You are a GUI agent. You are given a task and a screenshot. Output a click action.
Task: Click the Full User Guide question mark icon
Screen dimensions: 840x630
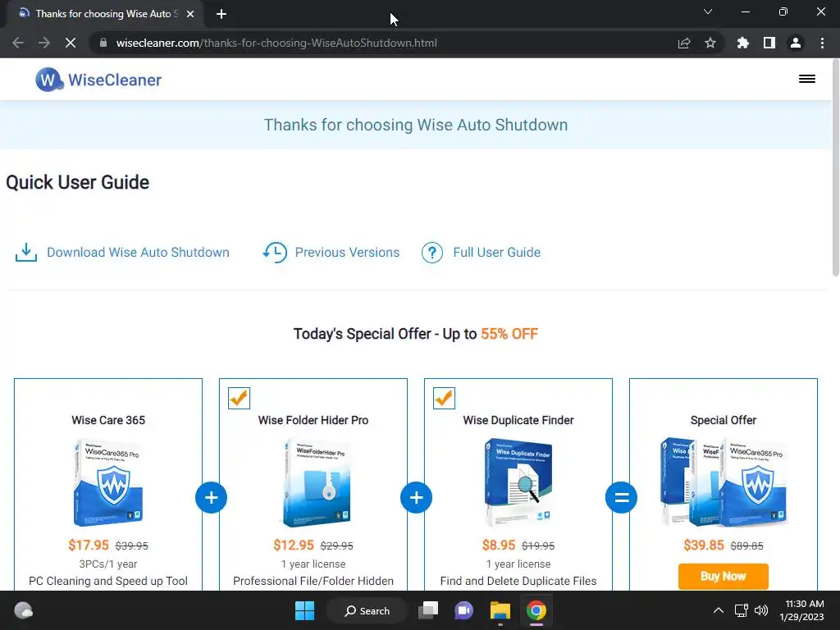[x=431, y=253]
